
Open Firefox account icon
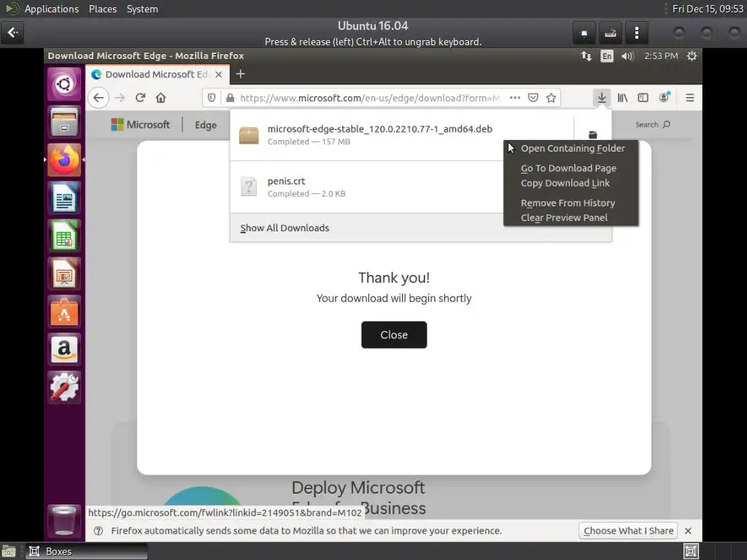664,98
